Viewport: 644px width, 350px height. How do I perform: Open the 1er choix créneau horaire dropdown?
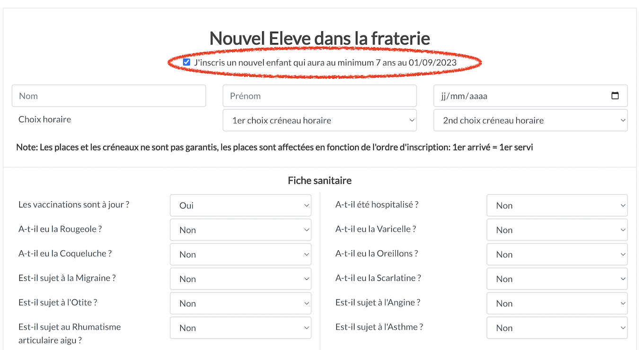point(320,120)
